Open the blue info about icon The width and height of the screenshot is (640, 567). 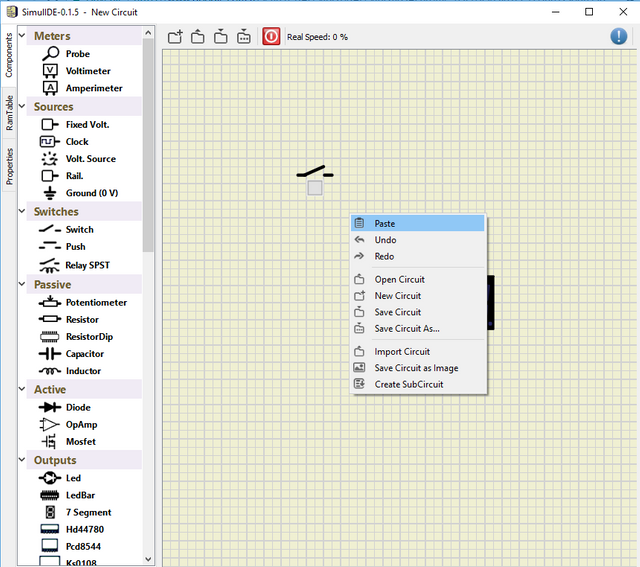[619, 36]
